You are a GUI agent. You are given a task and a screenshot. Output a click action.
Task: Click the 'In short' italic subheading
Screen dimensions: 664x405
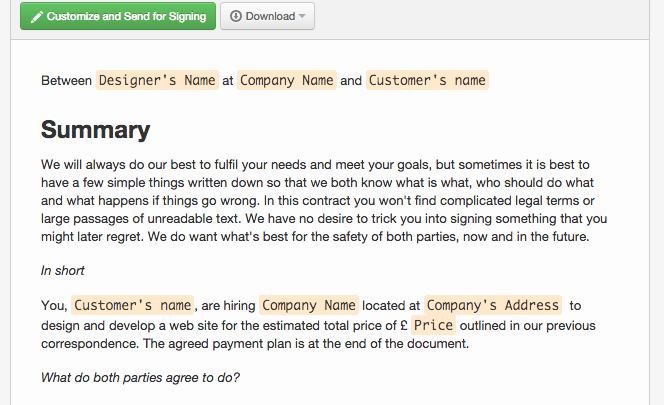pos(63,270)
